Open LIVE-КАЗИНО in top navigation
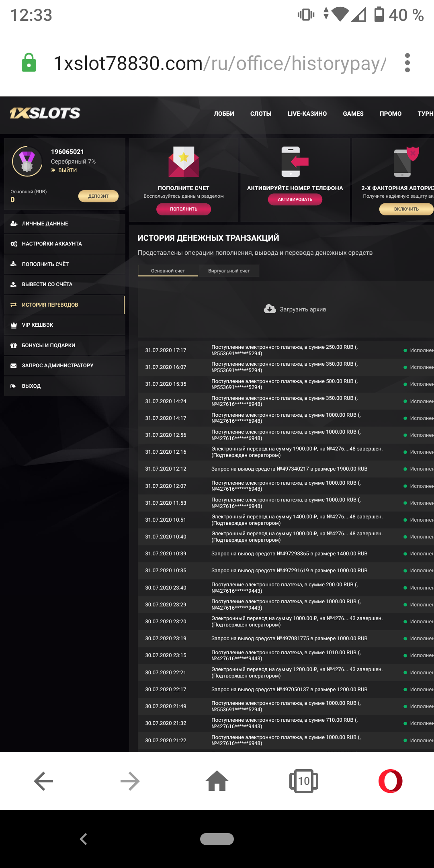Viewport: 434px width, 868px height. (x=307, y=114)
